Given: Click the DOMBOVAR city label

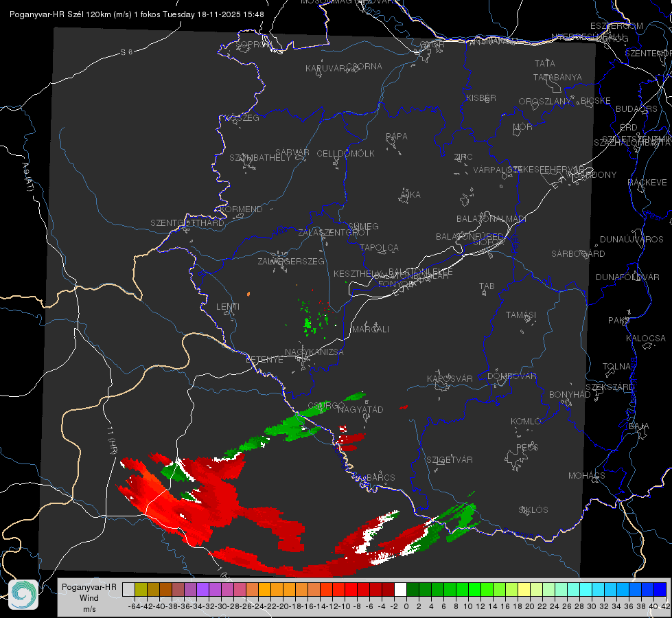Looking at the screenshot, I should click(x=511, y=376).
